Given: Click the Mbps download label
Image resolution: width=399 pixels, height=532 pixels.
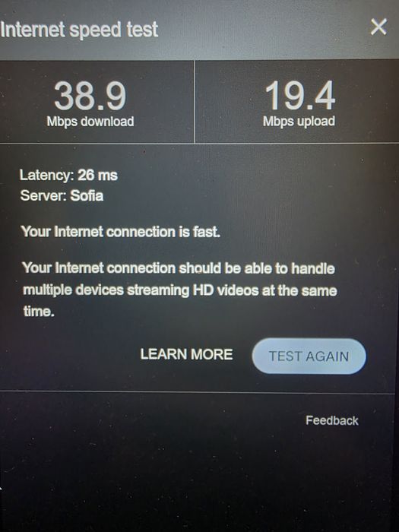Looking at the screenshot, I should click(90, 122).
